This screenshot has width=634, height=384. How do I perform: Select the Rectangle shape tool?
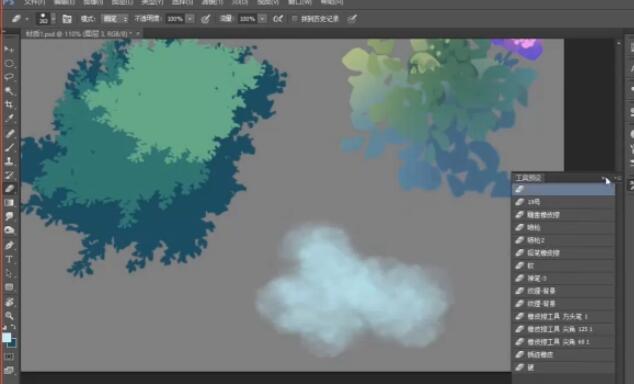pyautogui.click(x=9, y=287)
